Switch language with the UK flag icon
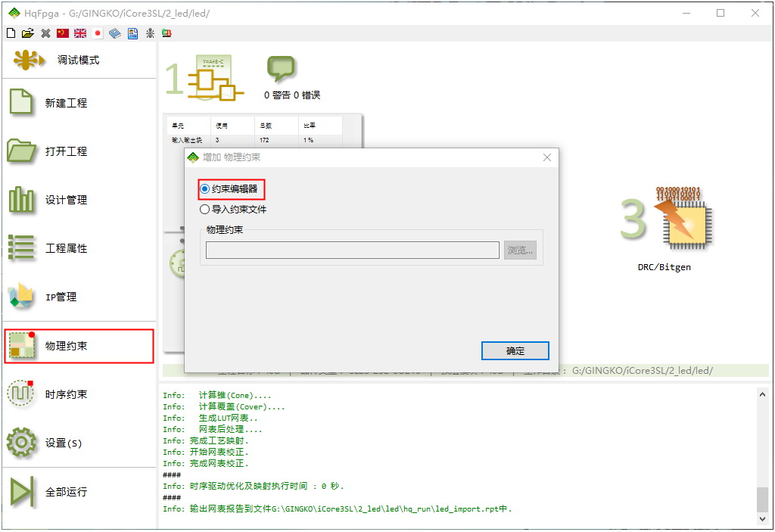The image size is (775, 532). [80, 33]
